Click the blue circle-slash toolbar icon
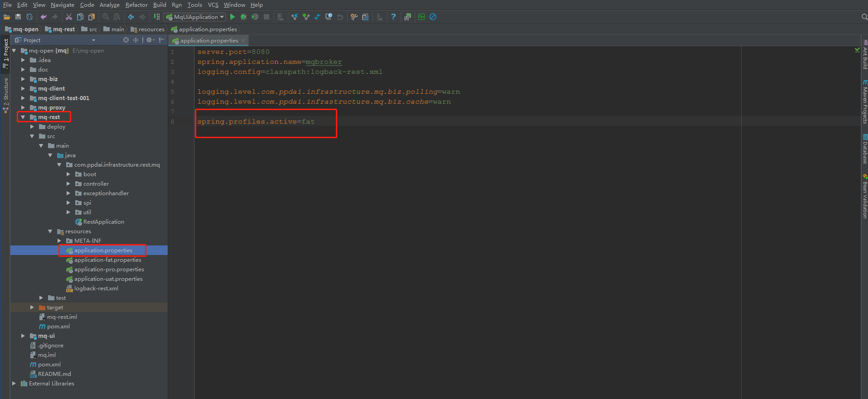868x399 pixels. pos(433,17)
